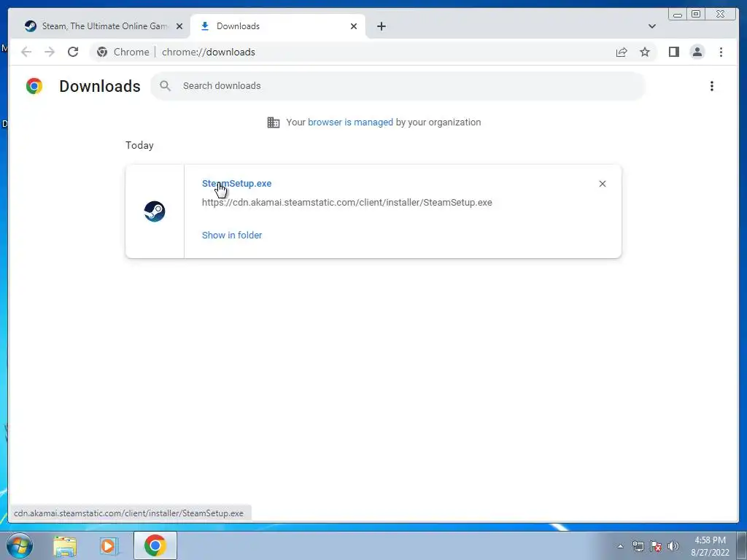This screenshot has height=560, width=747.
Task: Click the magnifier icon in search downloads
Action: [166, 86]
